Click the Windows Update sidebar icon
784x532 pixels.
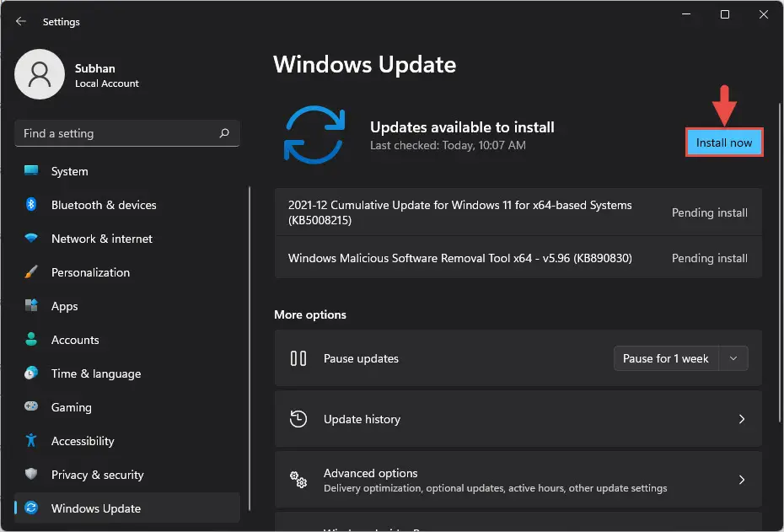(x=31, y=508)
